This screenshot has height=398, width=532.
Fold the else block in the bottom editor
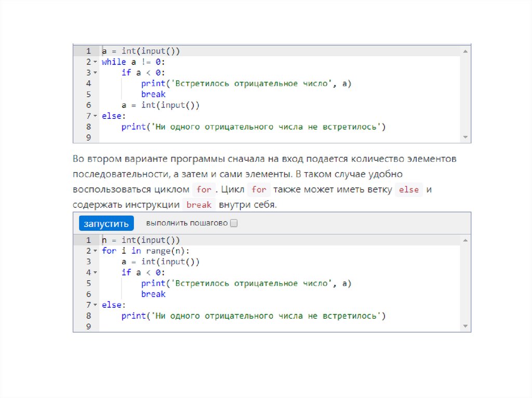96,305
